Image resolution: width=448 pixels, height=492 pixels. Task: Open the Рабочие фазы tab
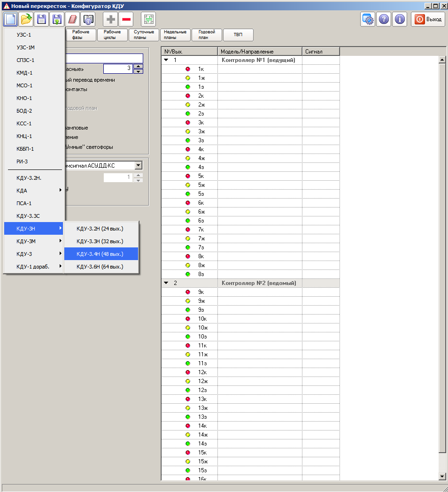81,35
